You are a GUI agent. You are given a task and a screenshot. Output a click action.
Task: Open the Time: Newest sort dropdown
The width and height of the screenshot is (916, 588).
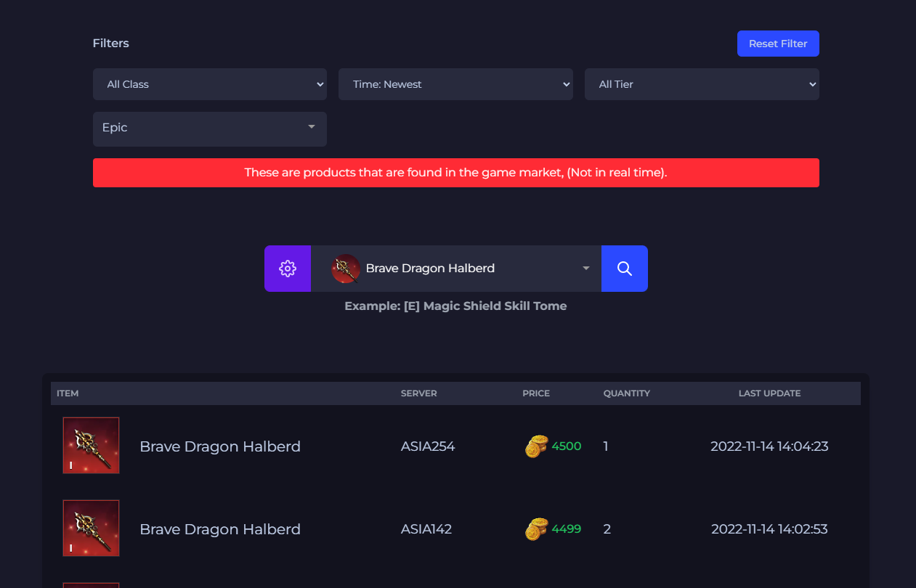(x=455, y=84)
